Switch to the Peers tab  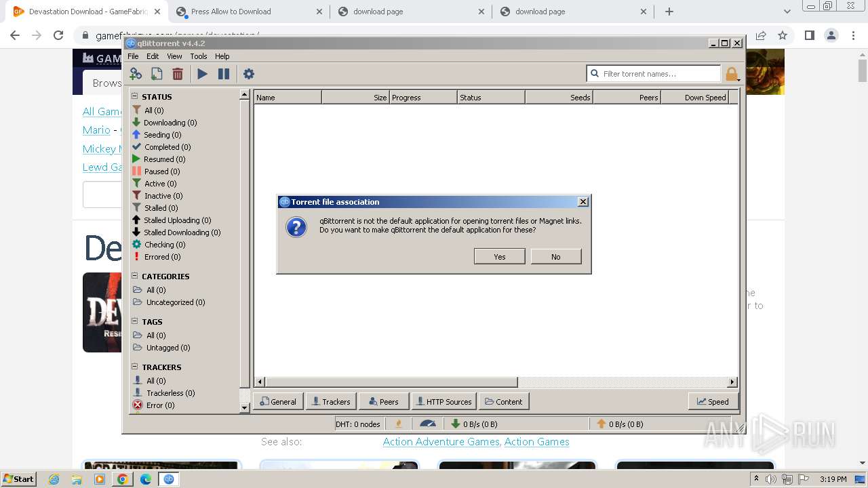384,401
